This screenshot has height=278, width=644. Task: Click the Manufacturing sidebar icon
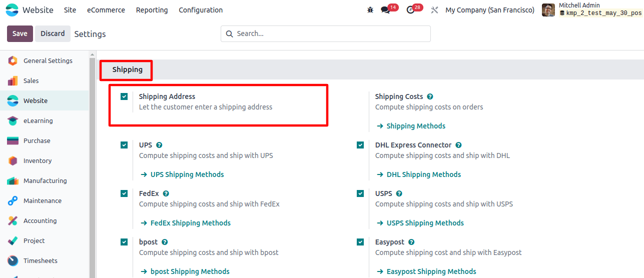coord(13,181)
